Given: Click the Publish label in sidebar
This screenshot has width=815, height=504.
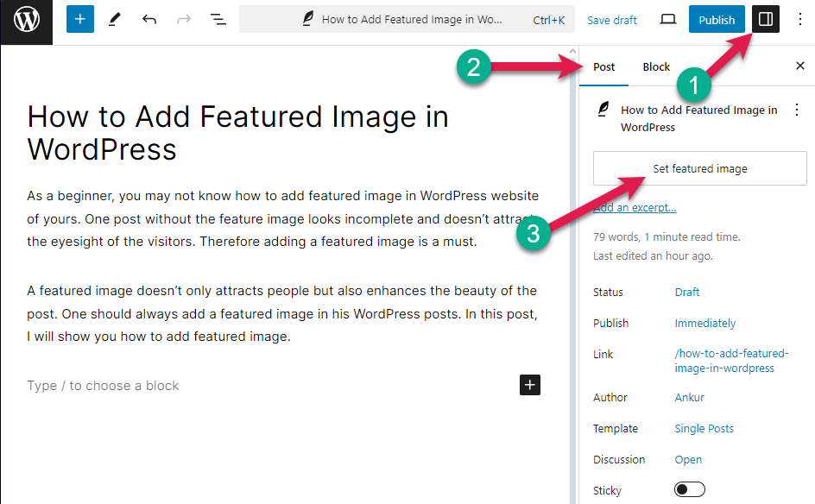Looking at the screenshot, I should [610, 323].
